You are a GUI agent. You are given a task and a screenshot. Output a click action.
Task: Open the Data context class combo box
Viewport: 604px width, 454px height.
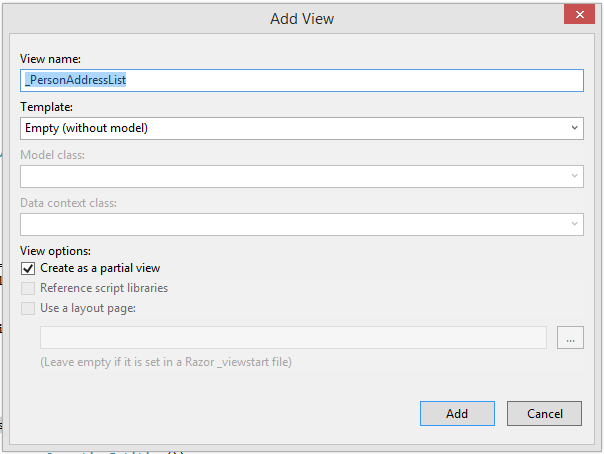300,224
